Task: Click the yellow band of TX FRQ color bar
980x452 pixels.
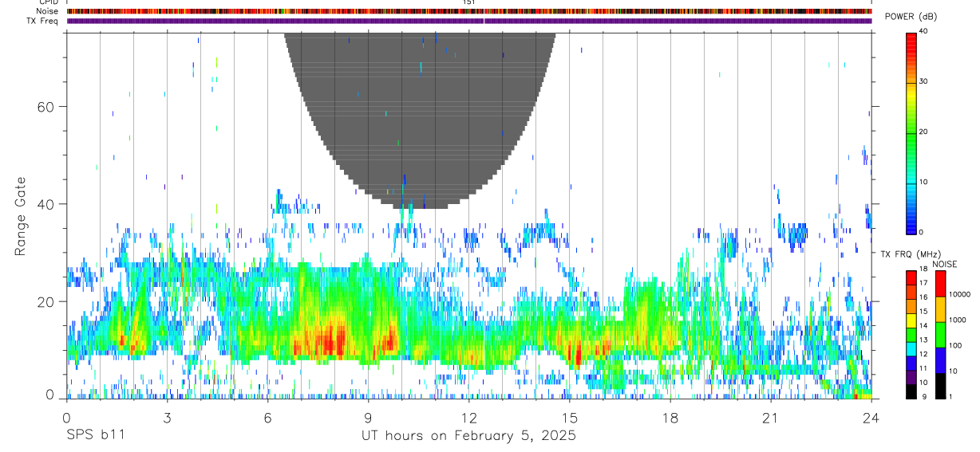Action: tap(911, 320)
